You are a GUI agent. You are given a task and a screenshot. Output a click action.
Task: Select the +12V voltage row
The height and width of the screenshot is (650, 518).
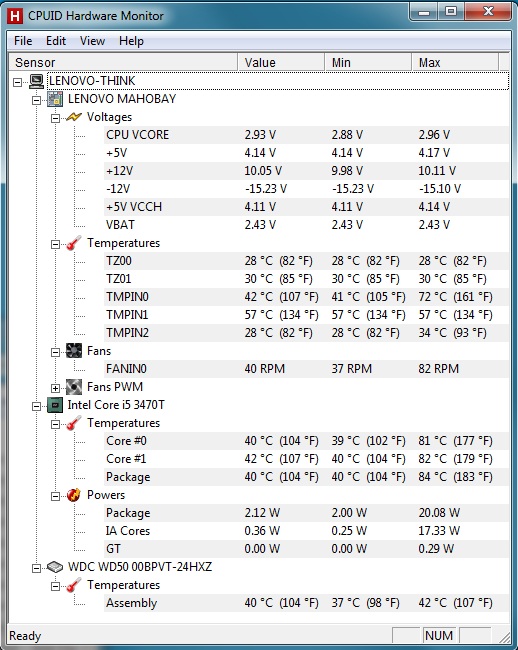(306, 171)
